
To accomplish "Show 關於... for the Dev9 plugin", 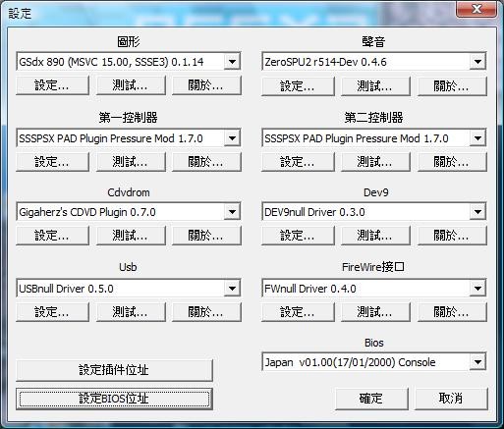I will click(x=452, y=236).
